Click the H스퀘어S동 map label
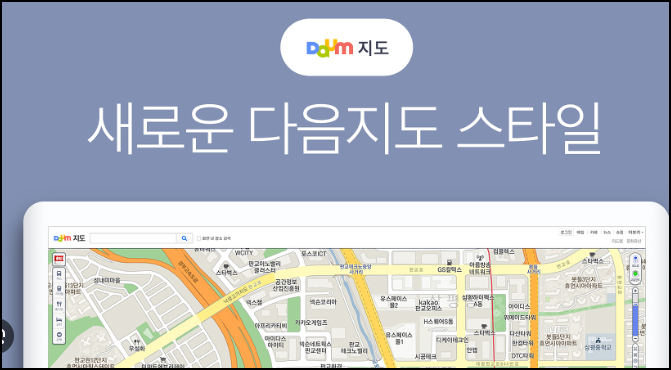 click(x=438, y=321)
